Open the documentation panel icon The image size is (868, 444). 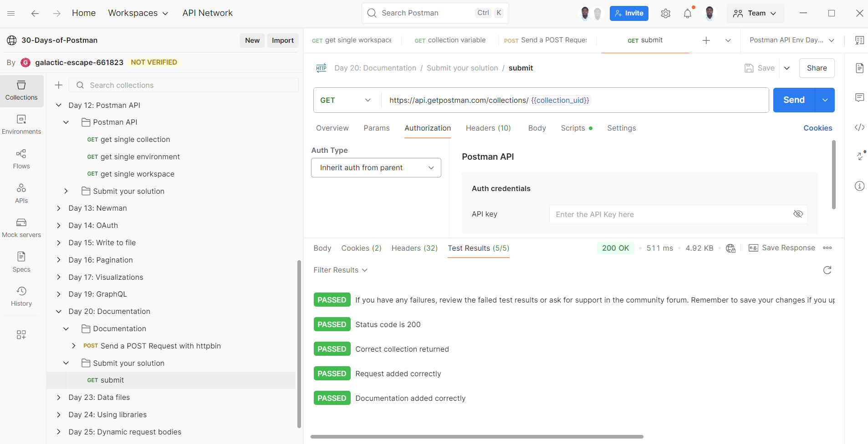(859, 68)
